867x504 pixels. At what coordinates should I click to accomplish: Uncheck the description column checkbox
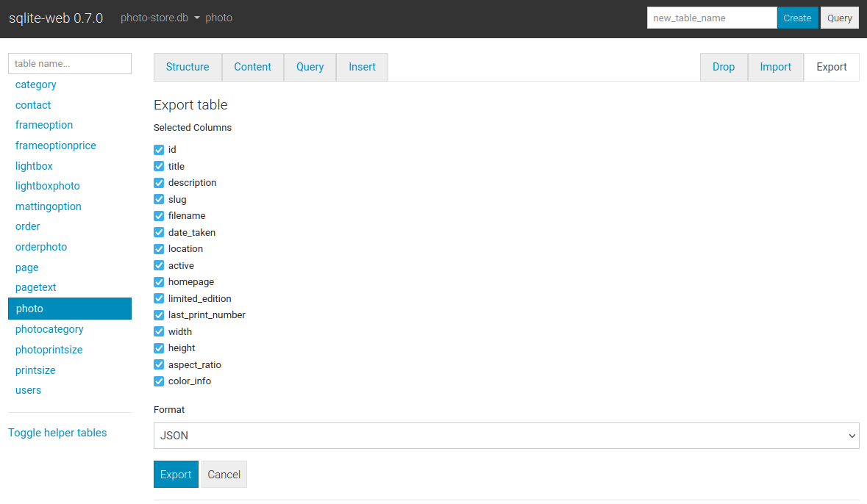[159, 183]
